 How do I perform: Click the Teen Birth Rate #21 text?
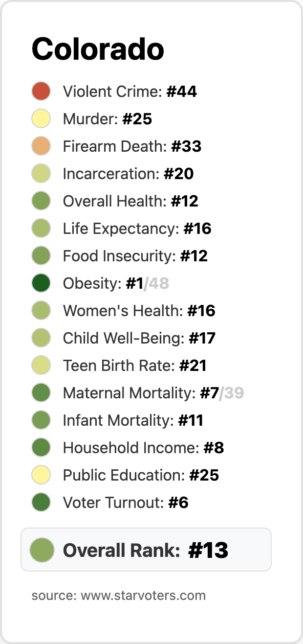(x=134, y=366)
